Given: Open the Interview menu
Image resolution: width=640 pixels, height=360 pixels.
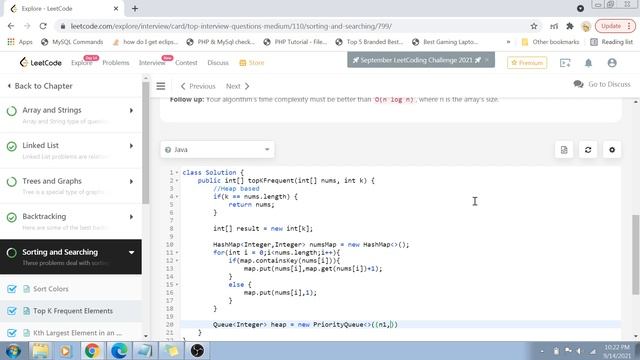Looking at the screenshot, I should tap(152, 63).
